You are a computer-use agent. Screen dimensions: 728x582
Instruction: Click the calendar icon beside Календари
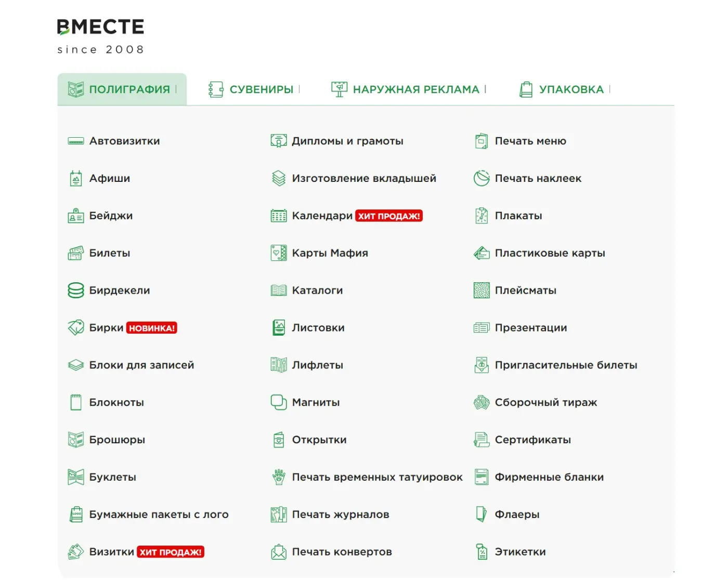[x=279, y=216]
